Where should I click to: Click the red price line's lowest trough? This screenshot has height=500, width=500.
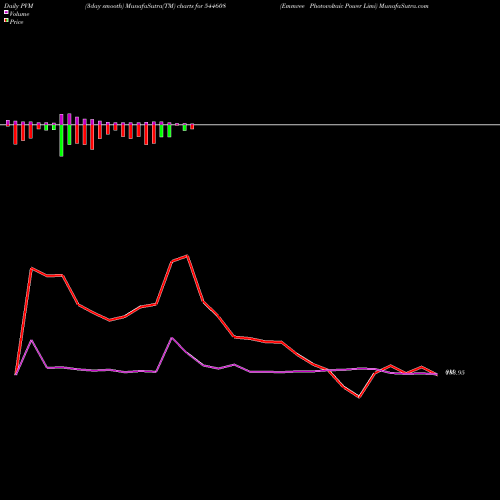point(359,397)
